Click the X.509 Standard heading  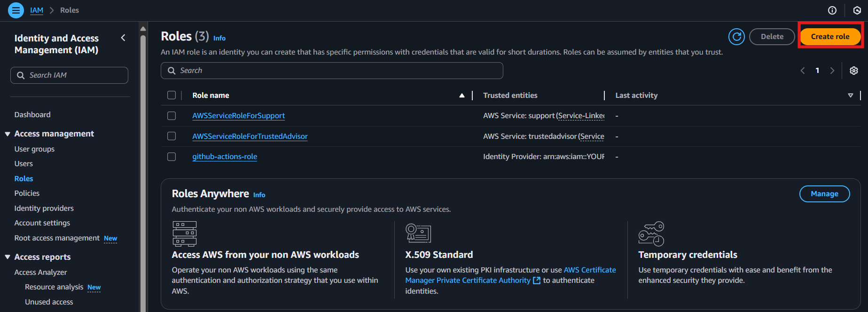coord(439,255)
